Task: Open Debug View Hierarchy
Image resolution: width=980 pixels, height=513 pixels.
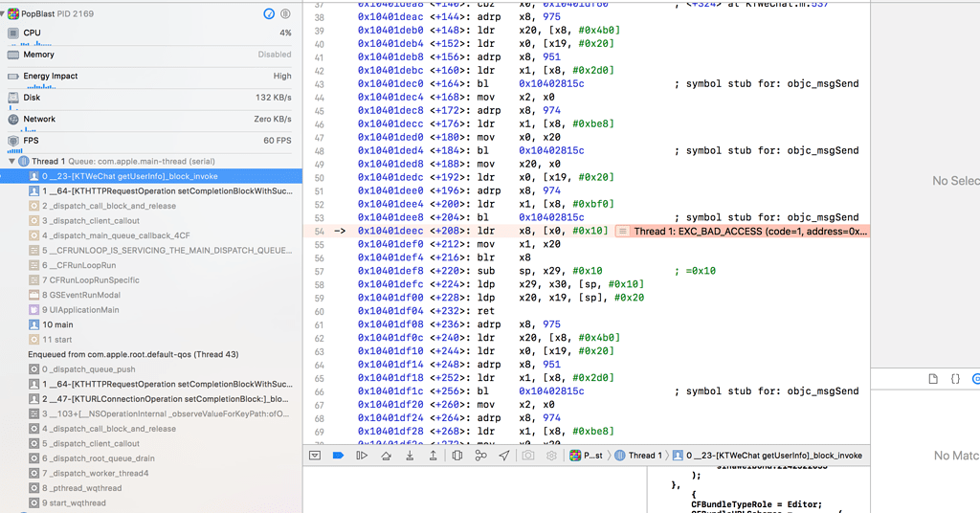Action: 457,456
